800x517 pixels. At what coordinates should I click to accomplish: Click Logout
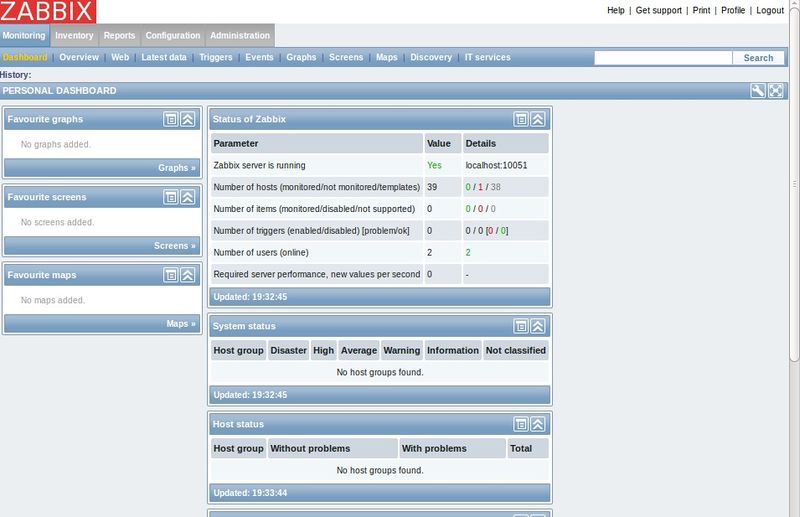pyautogui.click(x=770, y=10)
